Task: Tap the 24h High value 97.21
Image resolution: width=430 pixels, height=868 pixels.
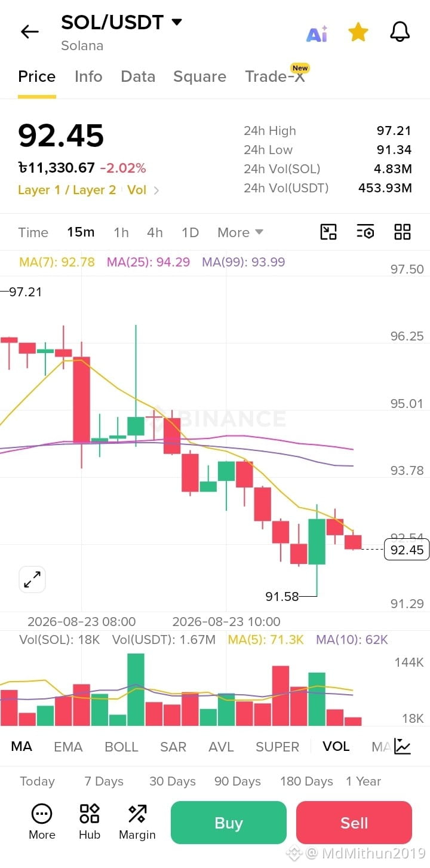Action: (x=394, y=131)
